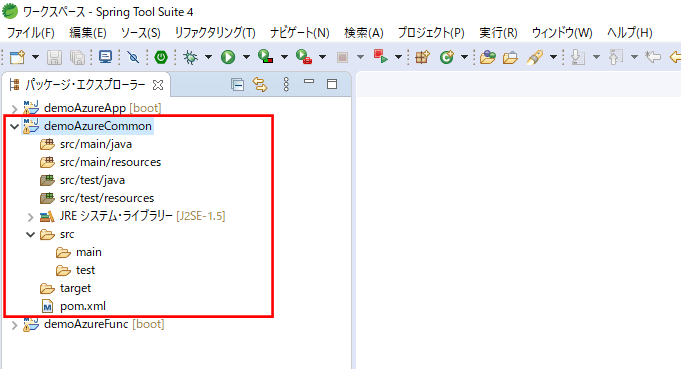This screenshot has width=681, height=369.
Task: Open the terminal monitor icon
Action: point(105,57)
